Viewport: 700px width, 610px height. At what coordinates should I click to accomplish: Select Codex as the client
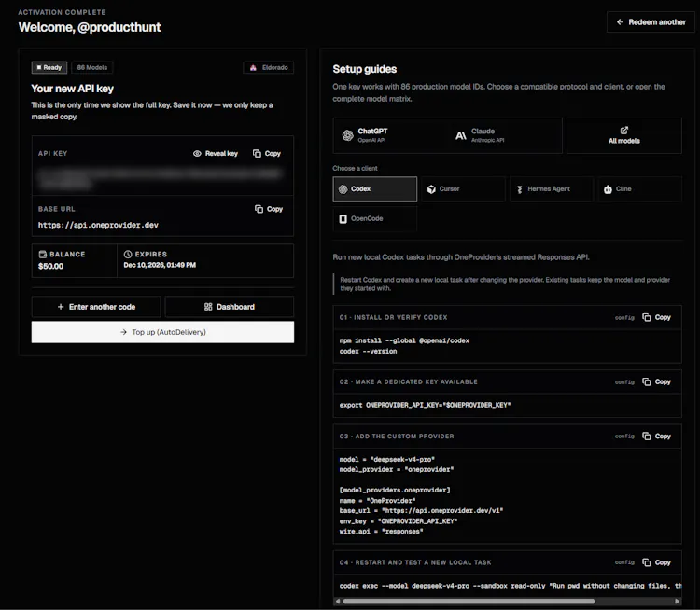(x=375, y=189)
